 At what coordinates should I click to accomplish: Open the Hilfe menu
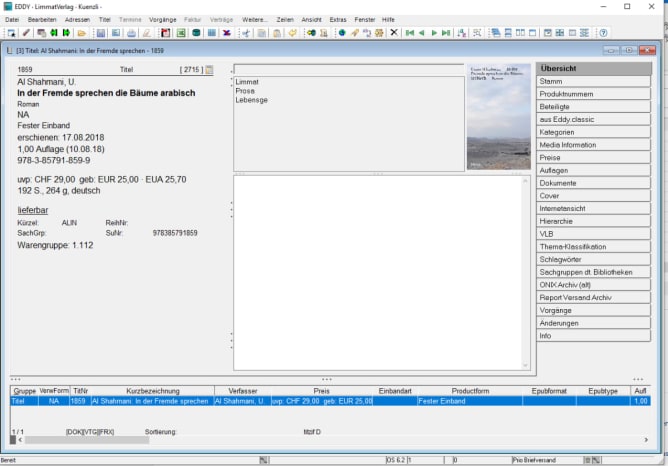[x=388, y=20]
